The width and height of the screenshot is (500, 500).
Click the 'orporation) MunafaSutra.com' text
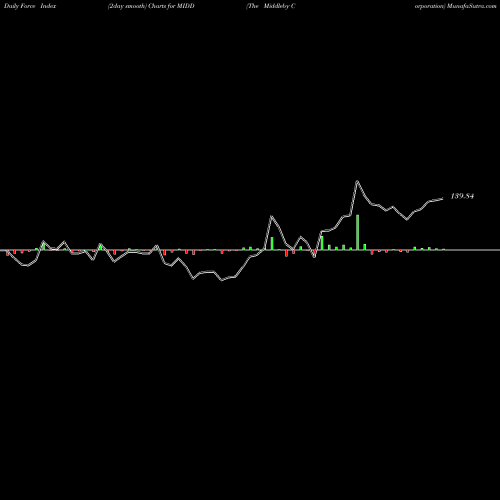456,6
